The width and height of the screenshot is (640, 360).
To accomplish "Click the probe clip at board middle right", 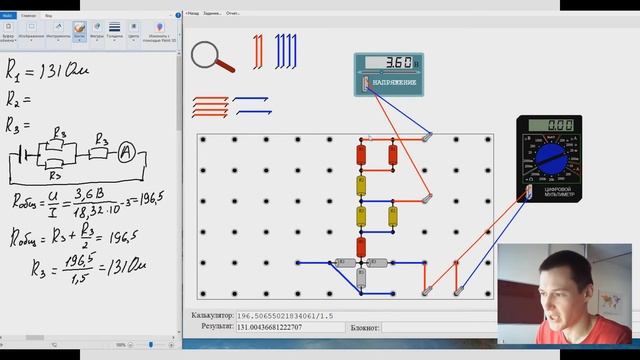I will tap(427, 199).
